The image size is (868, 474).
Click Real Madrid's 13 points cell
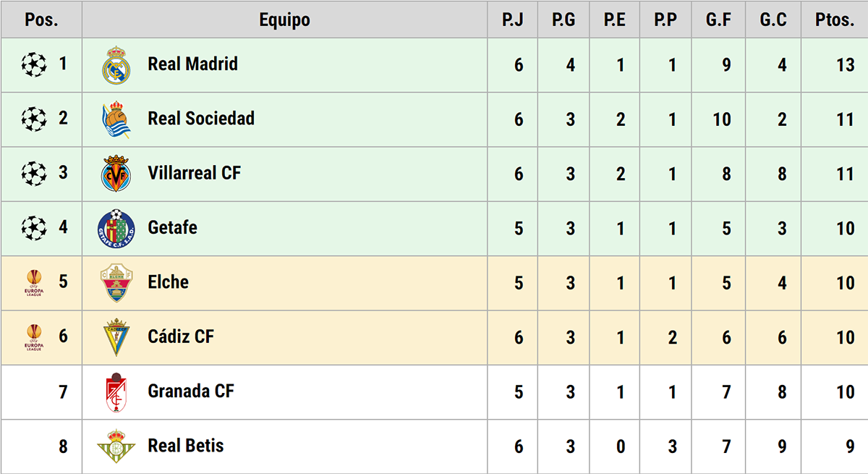tap(845, 65)
